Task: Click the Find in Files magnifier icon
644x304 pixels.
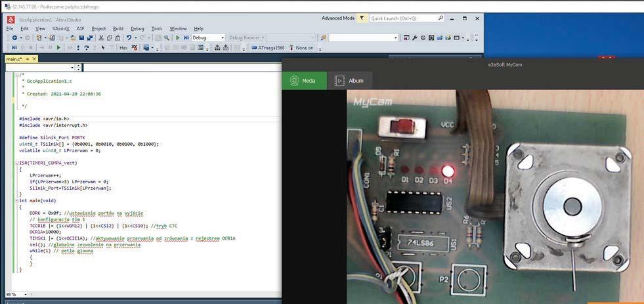Action: (166, 37)
